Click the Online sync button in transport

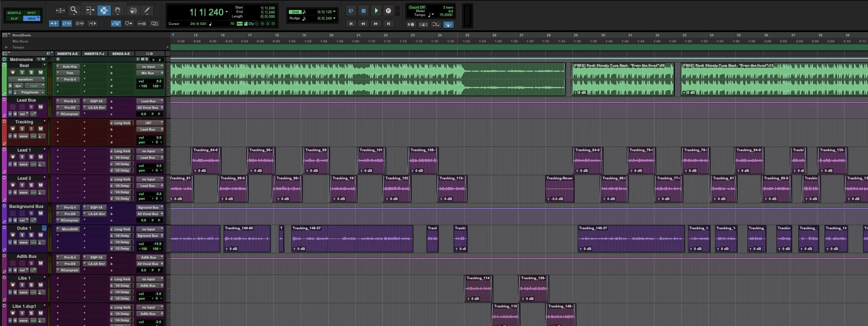pyautogui.click(x=351, y=11)
